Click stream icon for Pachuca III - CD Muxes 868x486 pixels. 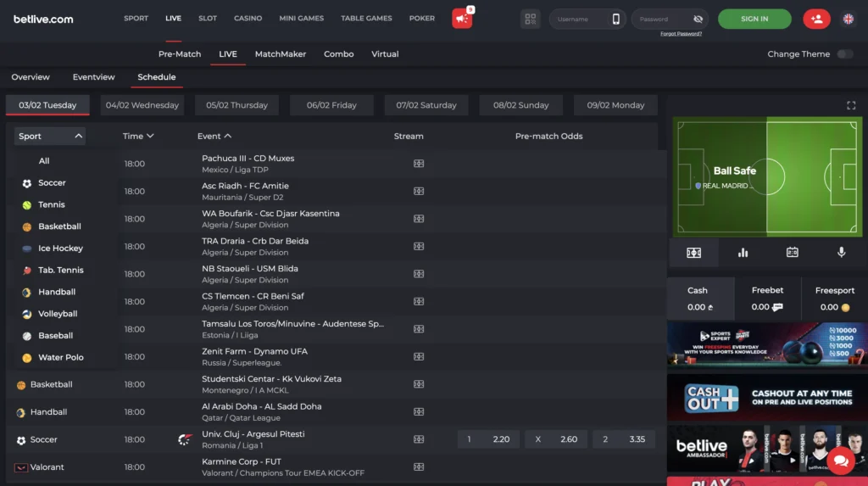[419, 164]
